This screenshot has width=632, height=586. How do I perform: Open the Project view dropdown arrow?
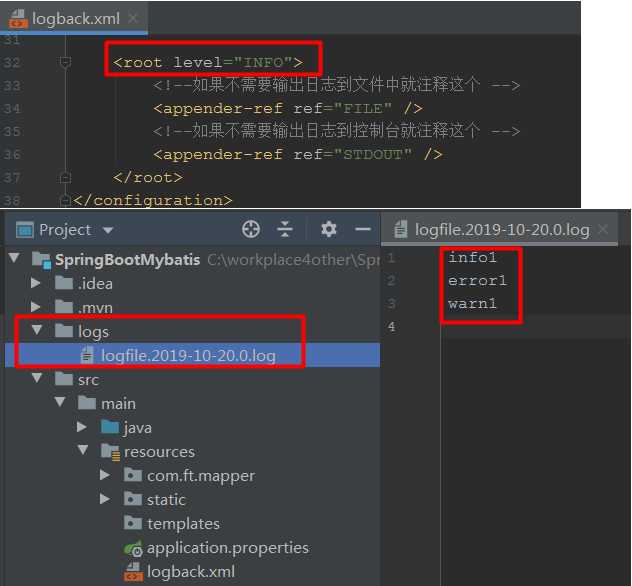(108, 230)
